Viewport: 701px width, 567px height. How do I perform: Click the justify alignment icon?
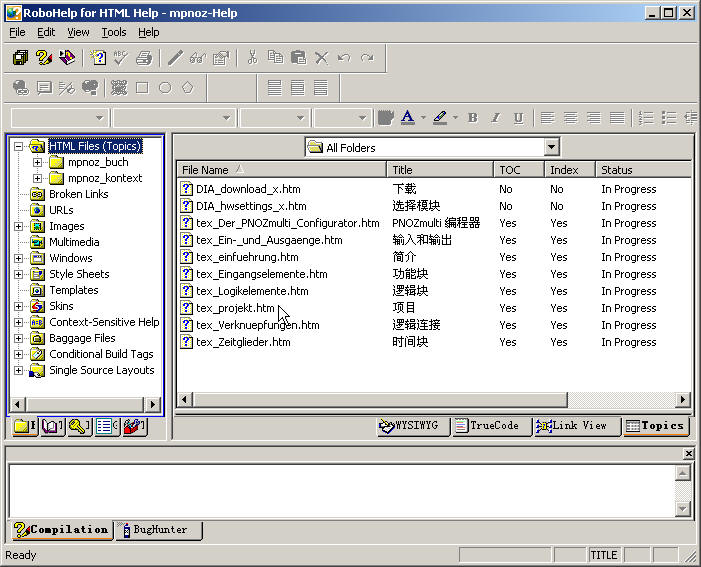[x=617, y=118]
